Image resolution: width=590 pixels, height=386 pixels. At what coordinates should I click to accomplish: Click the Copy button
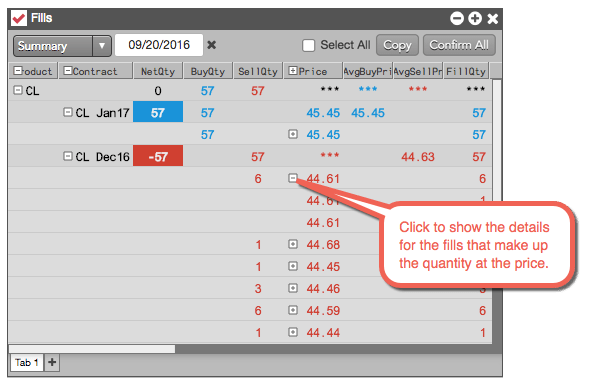point(397,45)
